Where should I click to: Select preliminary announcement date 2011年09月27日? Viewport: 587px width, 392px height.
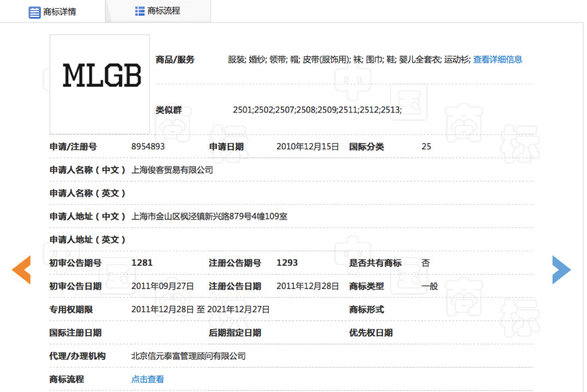point(162,286)
